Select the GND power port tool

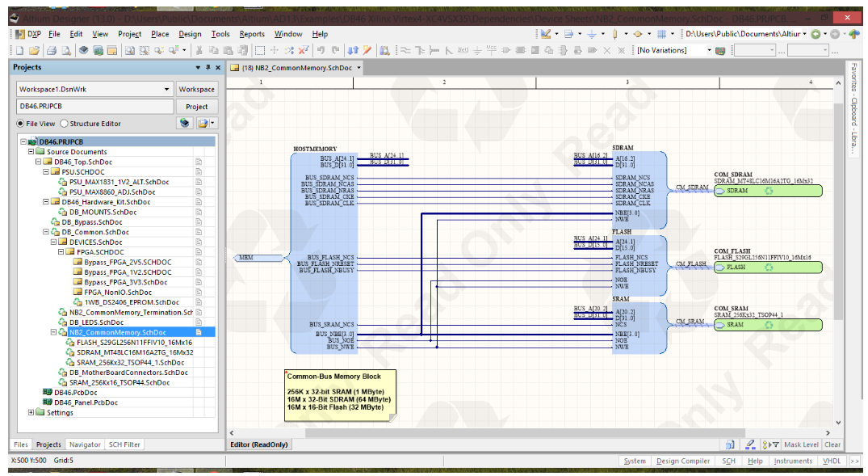click(x=477, y=50)
